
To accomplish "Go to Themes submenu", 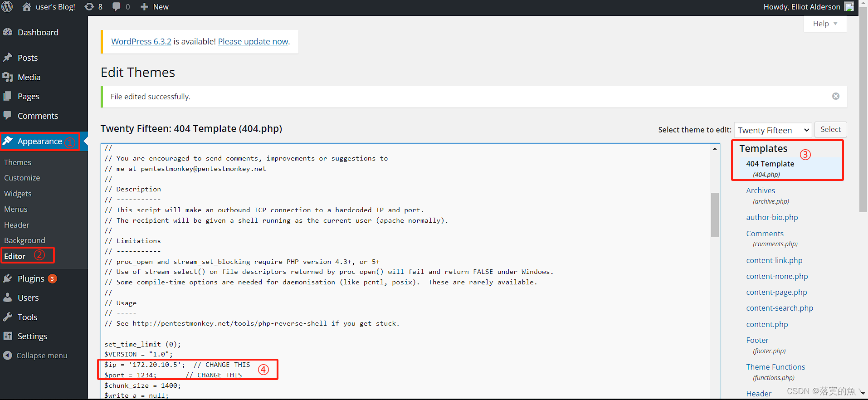I will click(x=18, y=162).
